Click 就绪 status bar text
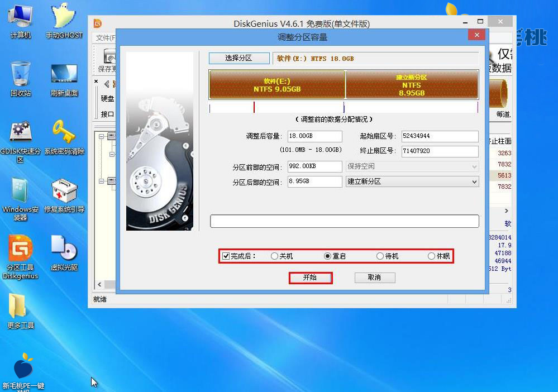This screenshot has width=558, height=392. pos(100,299)
